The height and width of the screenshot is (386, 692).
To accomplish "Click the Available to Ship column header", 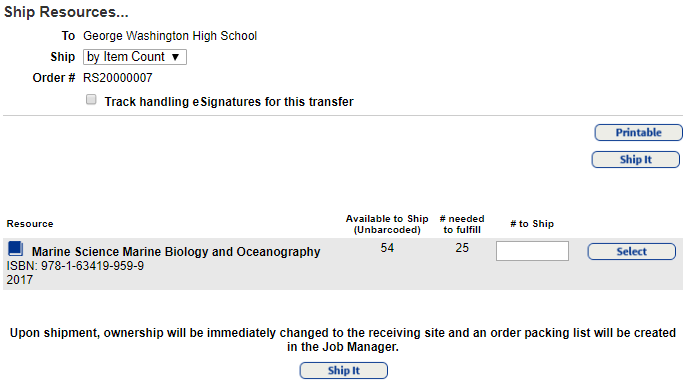I will (x=387, y=224).
